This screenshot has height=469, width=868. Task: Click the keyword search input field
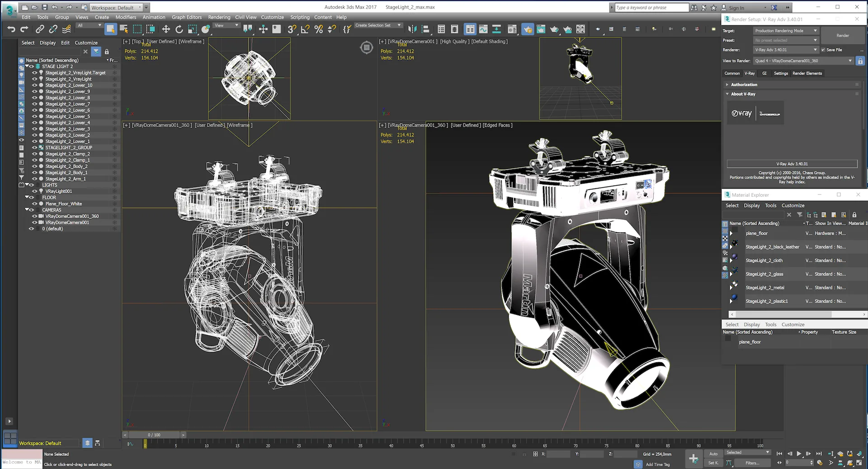651,8
